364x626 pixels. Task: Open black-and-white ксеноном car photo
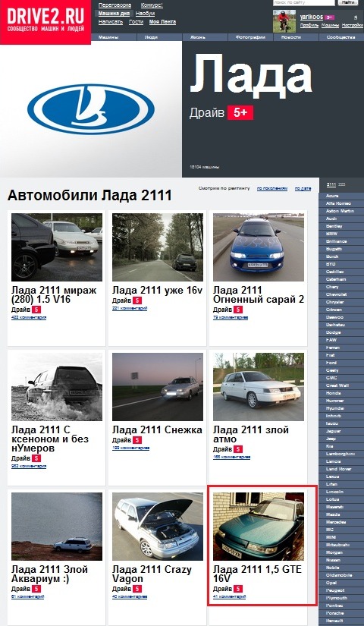click(x=57, y=386)
